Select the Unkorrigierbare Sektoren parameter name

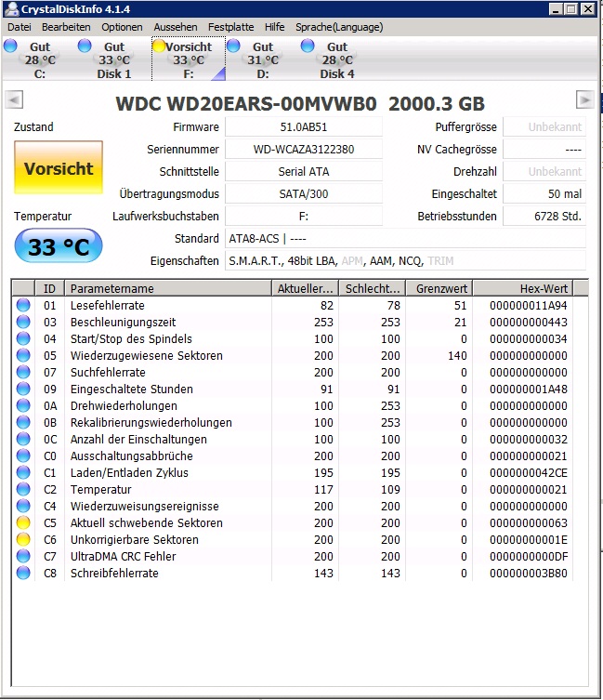coord(135,539)
